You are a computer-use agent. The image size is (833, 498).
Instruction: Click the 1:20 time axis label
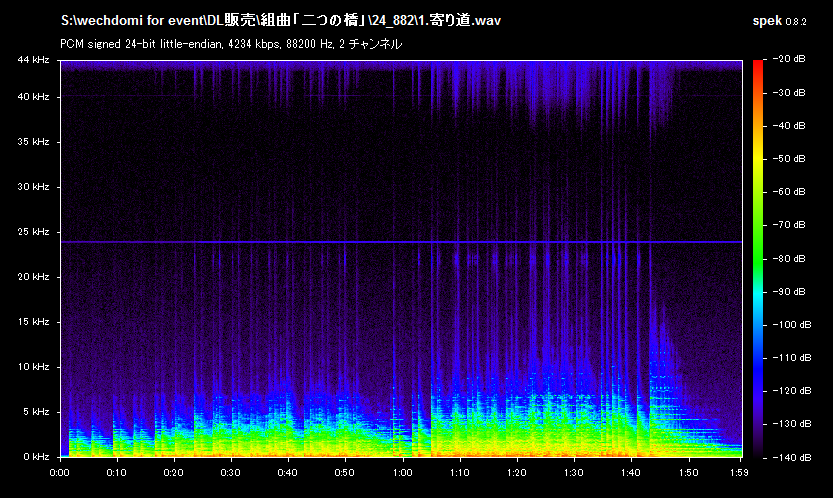(x=516, y=473)
